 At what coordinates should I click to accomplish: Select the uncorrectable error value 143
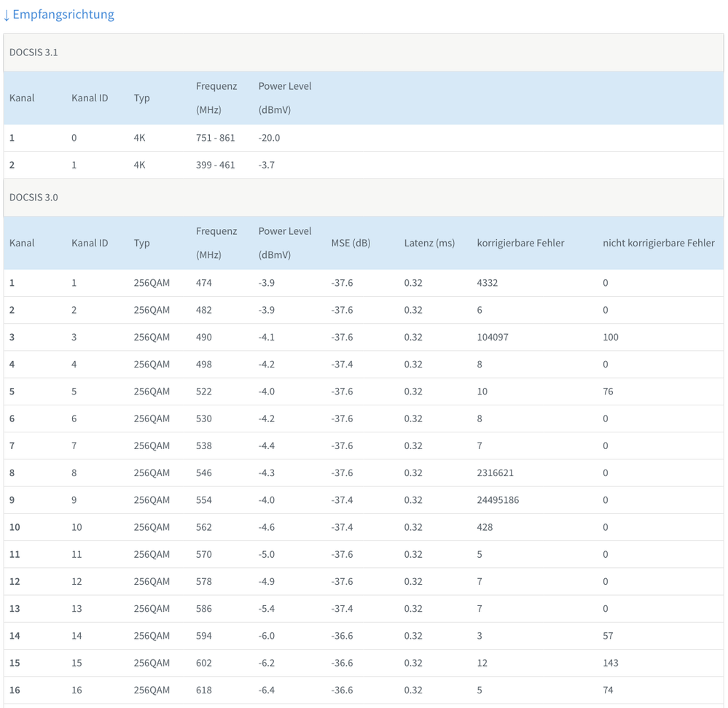(610, 663)
